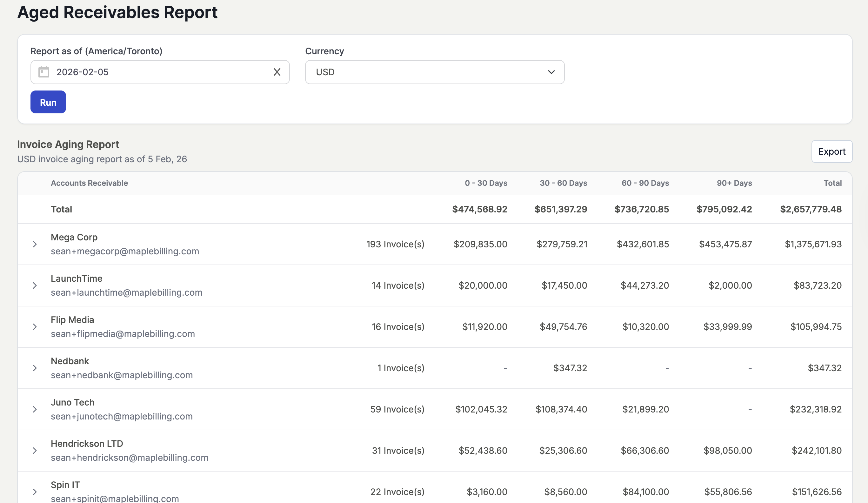Click Juno Tech's 59 Invoice(s) count
Viewport: 868px width, 503px height.
(397, 409)
